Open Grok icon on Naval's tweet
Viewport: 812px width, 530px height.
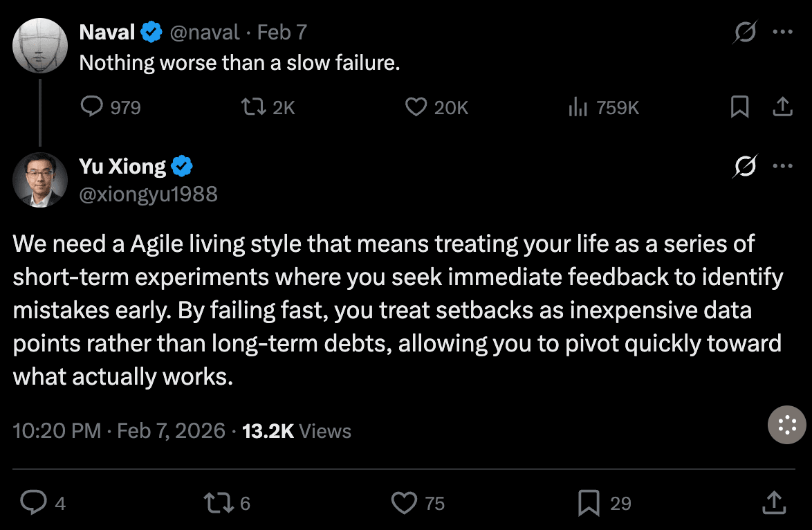tap(745, 33)
